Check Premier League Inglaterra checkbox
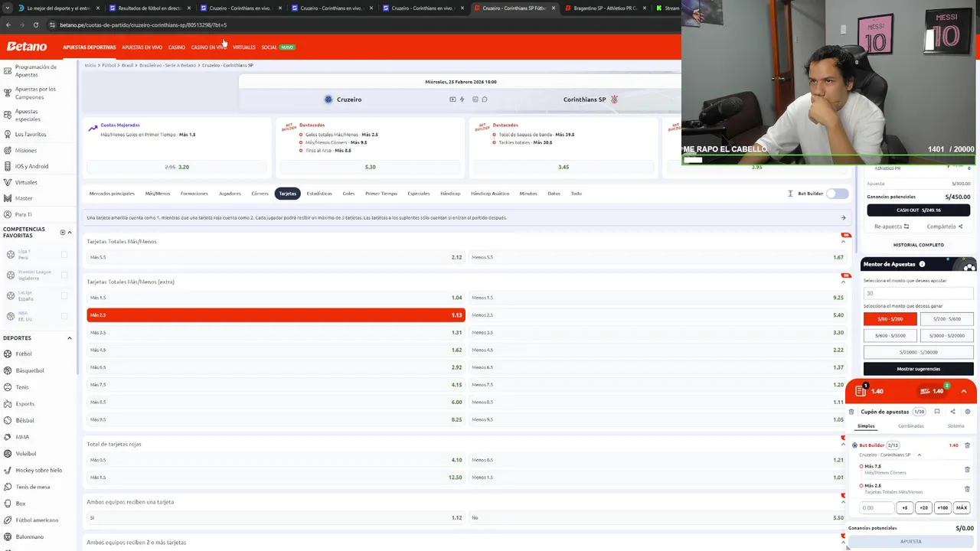This screenshot has width=980, height=551. 64,275
